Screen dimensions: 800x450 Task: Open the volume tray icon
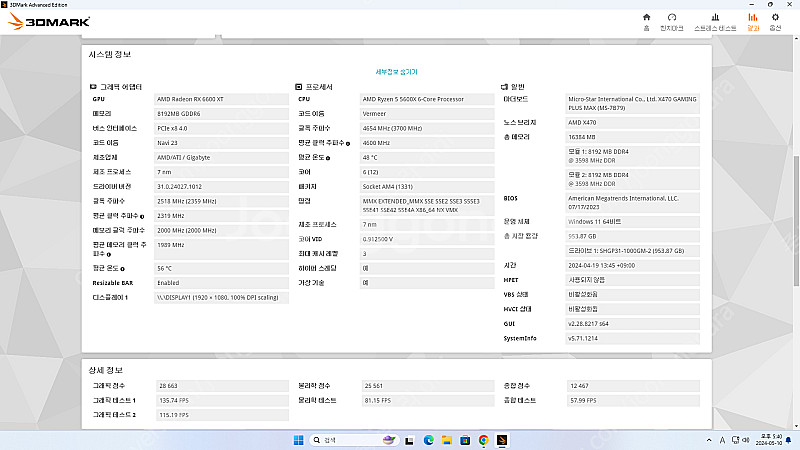[x=746, y=440]
